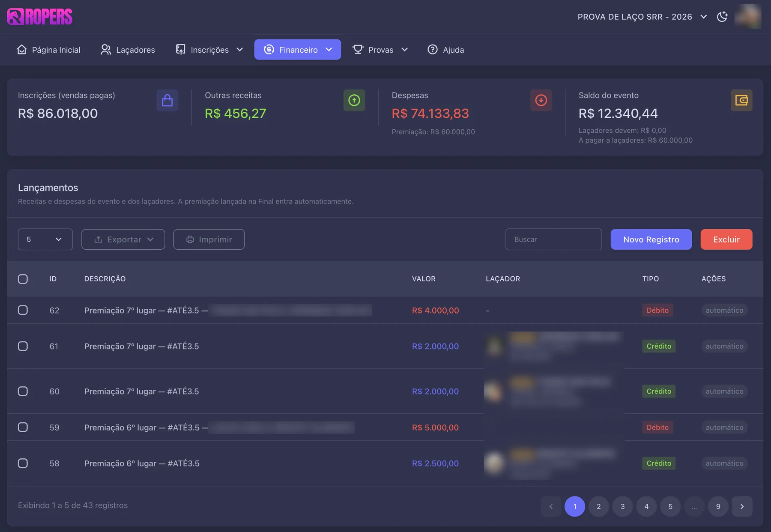
Task: Go to Página Inicial
Action: click(48, 50)
